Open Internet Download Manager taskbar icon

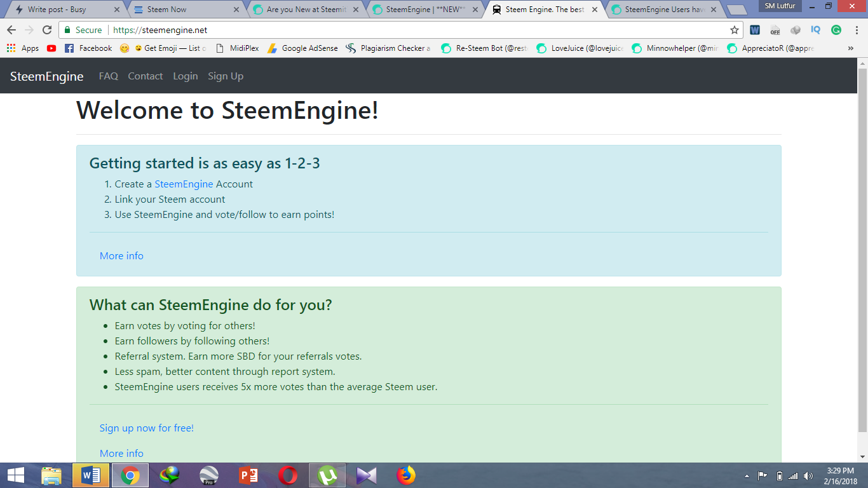click(170, 475)
